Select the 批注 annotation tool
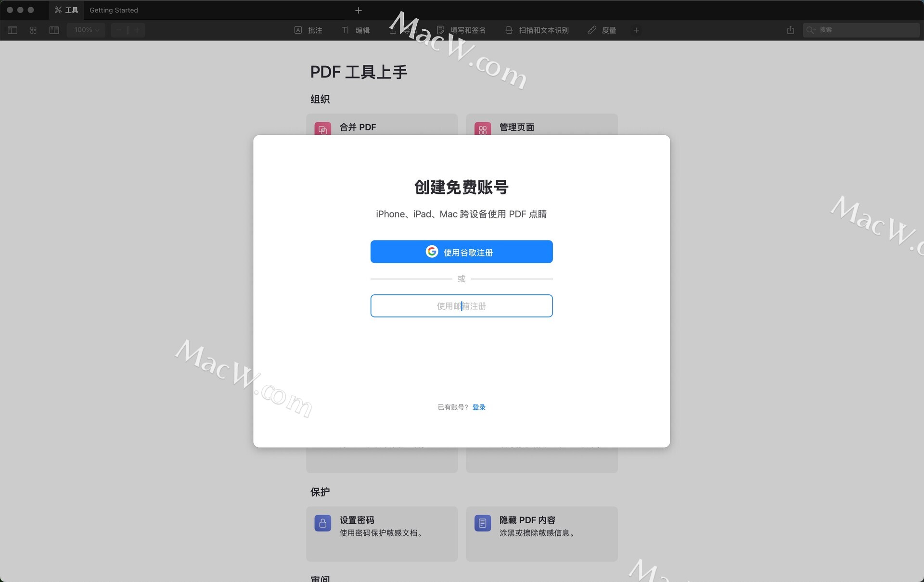924x582 pixels. [308, 30]
